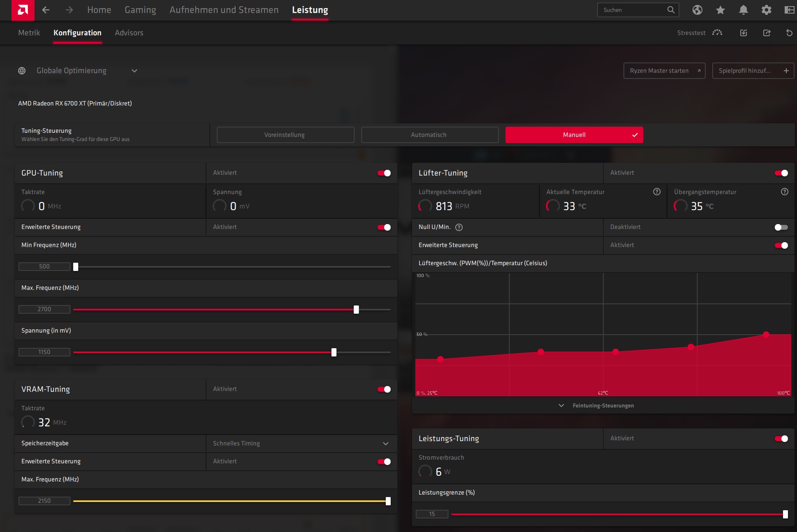Click Ryzen Master starten button
The image size is (797, 532).
[664, 71]
